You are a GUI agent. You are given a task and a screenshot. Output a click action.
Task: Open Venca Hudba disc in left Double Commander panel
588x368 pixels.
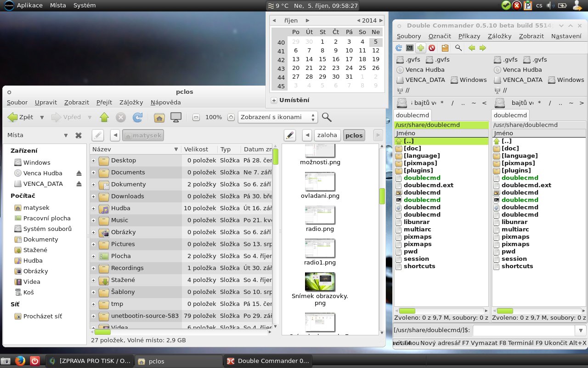point(420,70)
